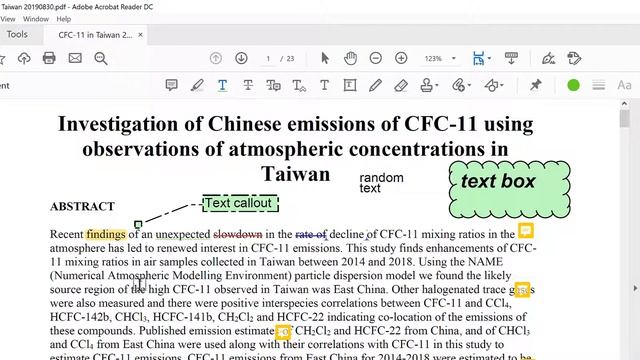Open the attach file paperclip tool
640x360 pixels.
[459, 85]
